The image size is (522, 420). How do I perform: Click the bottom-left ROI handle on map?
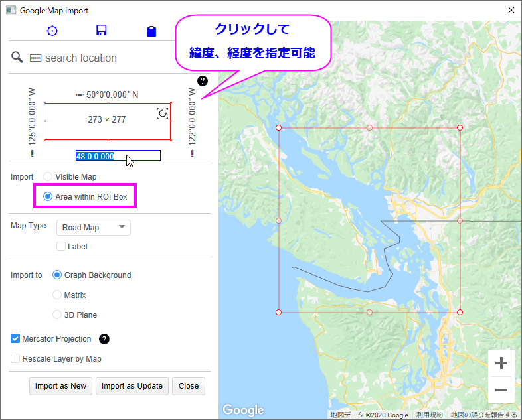(x=279, y=312)
